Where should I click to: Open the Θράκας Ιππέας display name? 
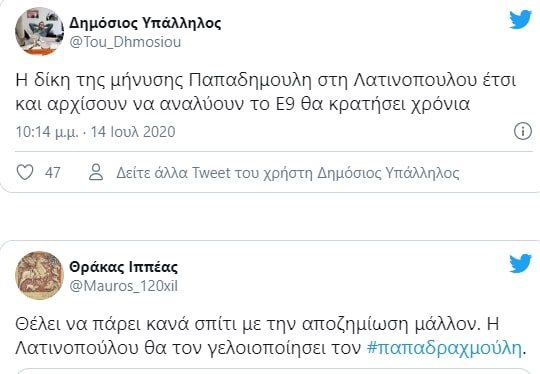pos(124,267)
